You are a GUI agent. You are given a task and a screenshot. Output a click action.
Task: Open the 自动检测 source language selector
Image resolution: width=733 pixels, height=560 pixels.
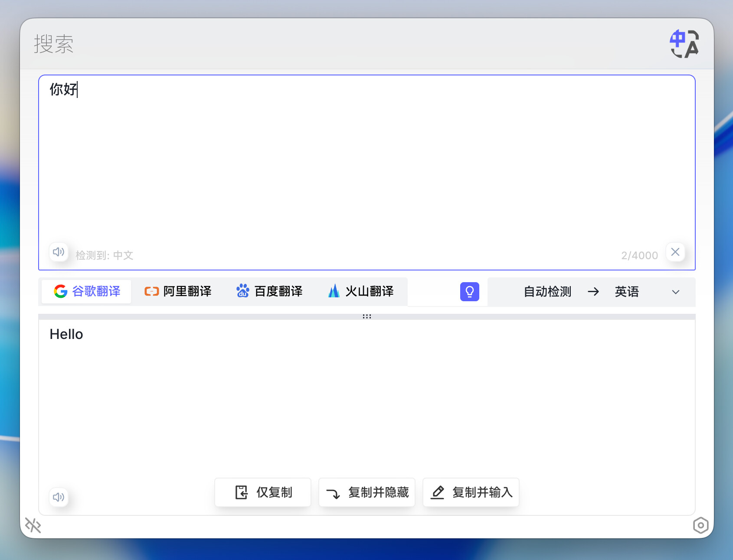point(547,292)
